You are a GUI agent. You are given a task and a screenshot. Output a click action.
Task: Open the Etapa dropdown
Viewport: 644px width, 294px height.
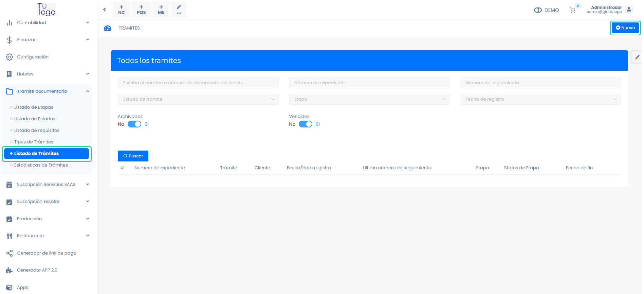pos(369,99)
